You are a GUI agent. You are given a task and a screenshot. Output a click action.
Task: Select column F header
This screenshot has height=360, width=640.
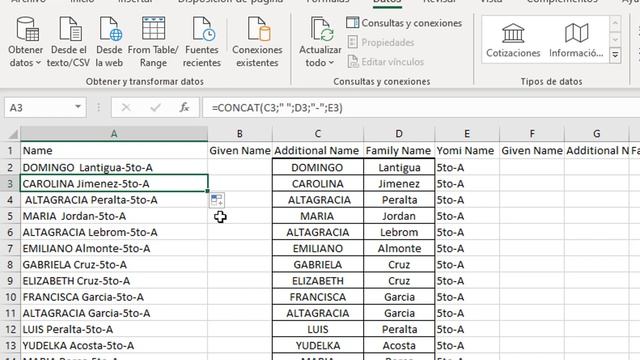(x=532, y=134)
